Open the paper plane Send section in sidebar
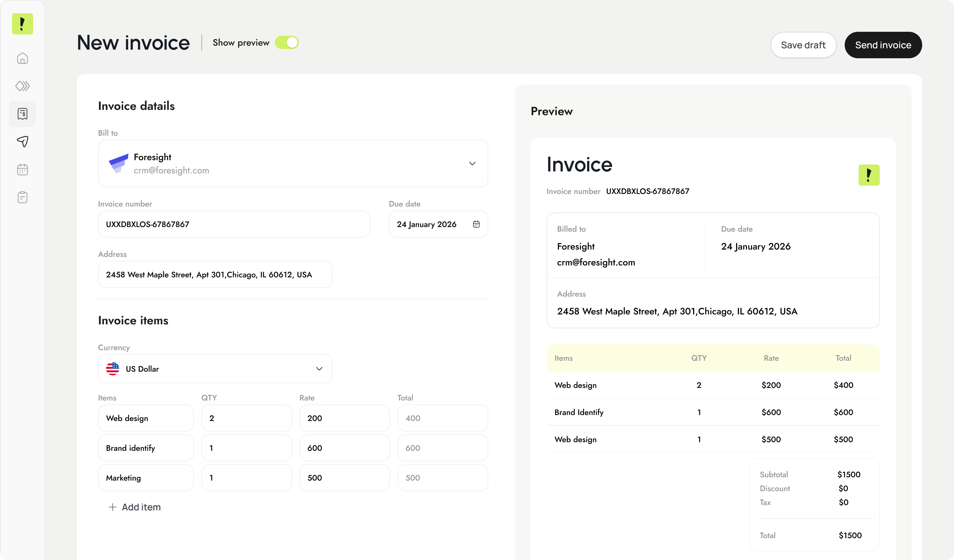 tap(22, 142)
